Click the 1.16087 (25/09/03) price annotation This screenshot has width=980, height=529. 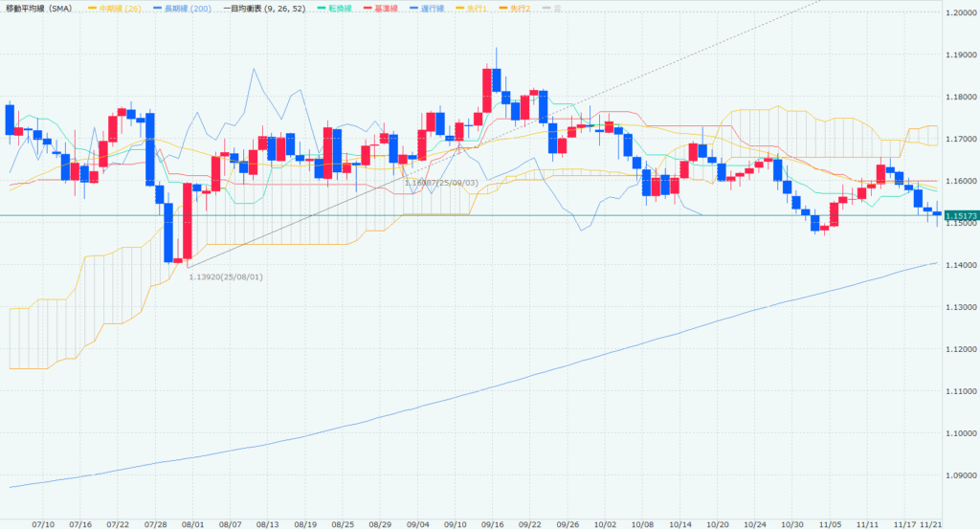coord(440,182)
